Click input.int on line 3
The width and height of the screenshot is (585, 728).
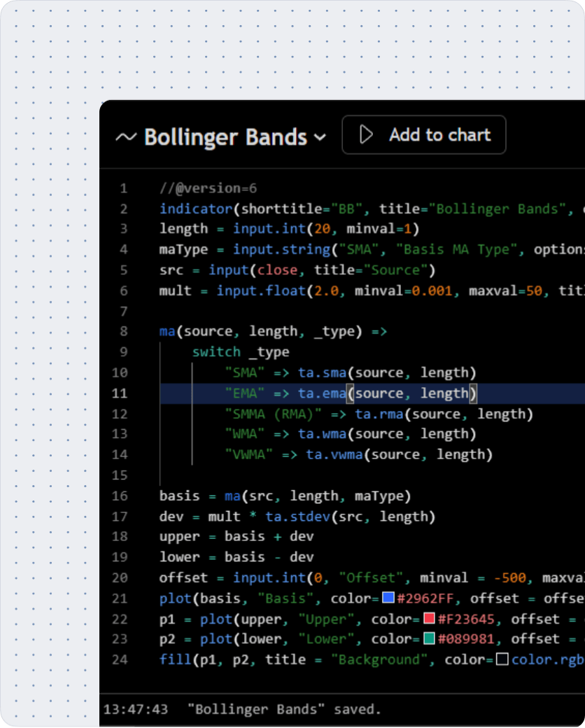tap(269, 228)
